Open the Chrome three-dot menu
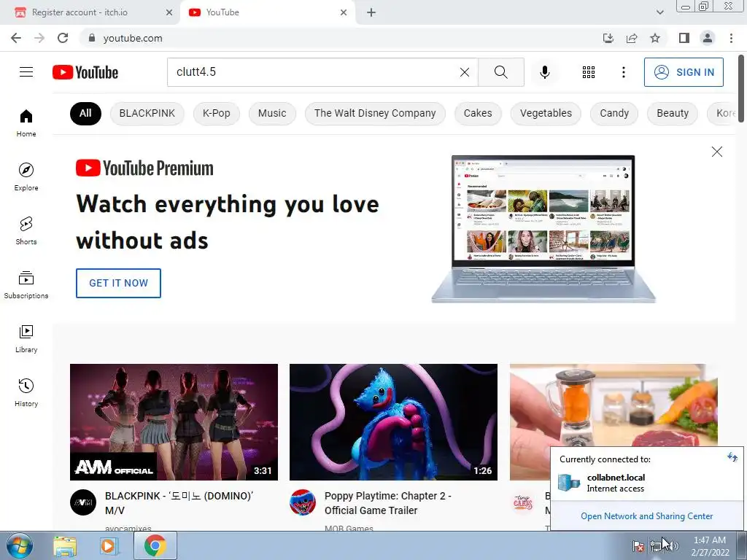747x560 pixels. 731,38
